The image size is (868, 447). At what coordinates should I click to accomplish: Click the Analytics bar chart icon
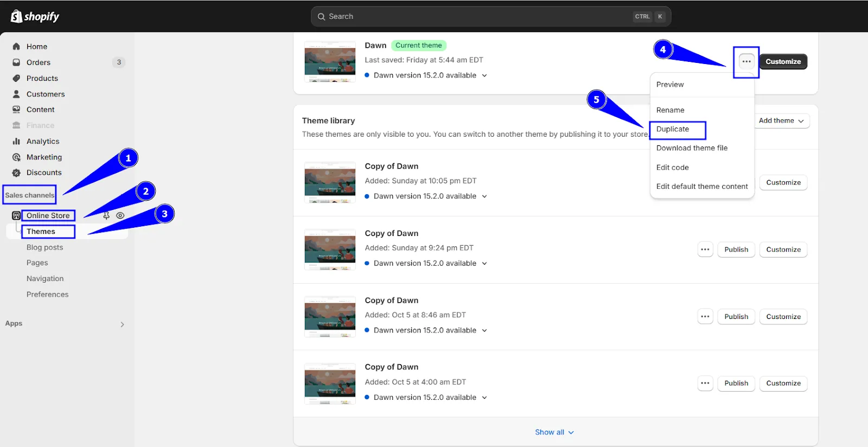coord(16,141)
